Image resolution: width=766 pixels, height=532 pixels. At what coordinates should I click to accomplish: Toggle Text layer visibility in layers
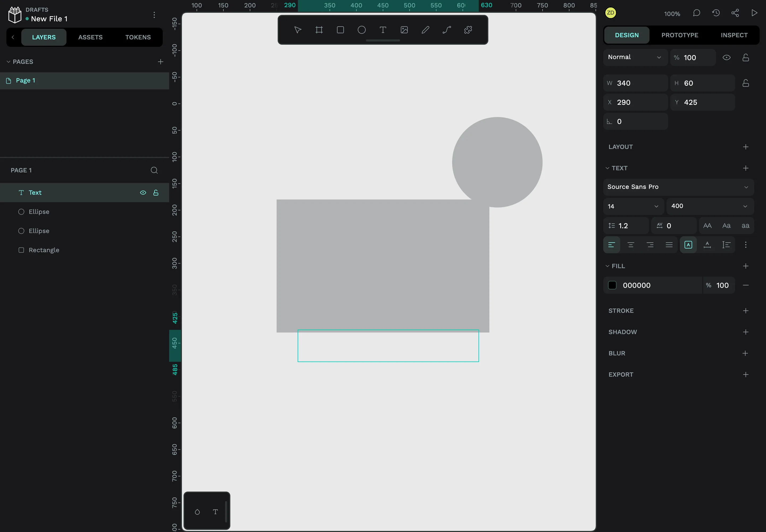tap(143, 193)
